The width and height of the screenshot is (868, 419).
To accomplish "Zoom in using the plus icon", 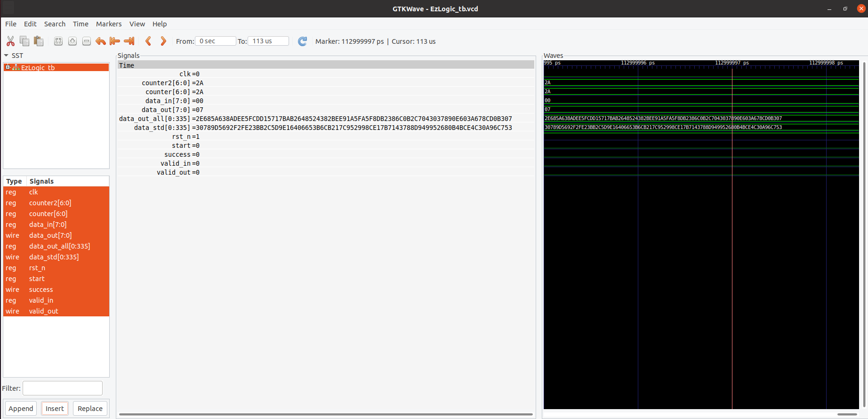I will click(72, 41).
